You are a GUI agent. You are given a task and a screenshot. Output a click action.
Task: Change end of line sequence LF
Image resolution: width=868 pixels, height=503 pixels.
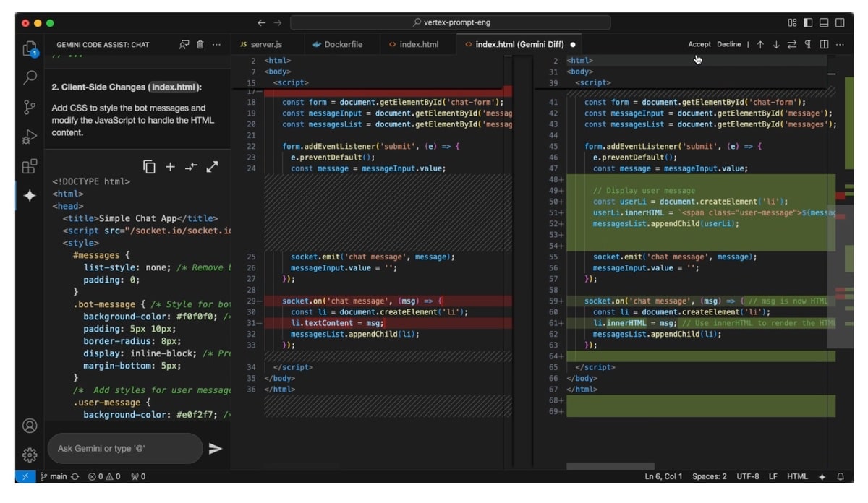click(773, 477)
